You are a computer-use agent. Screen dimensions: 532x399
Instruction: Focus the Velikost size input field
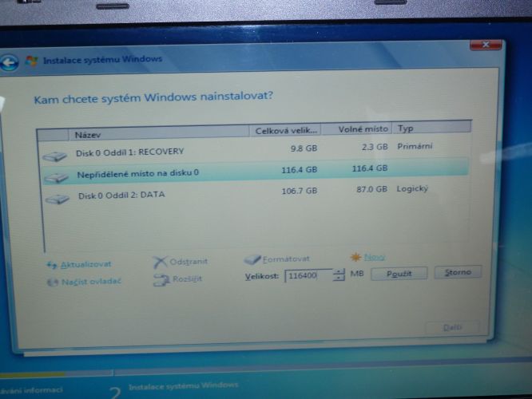[x=308, y=275]
